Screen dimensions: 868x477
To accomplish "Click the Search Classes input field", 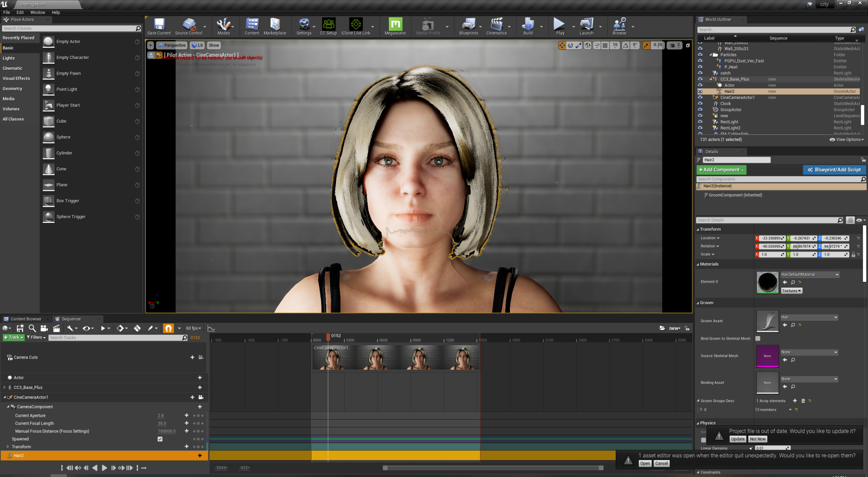I will [72, 29].
